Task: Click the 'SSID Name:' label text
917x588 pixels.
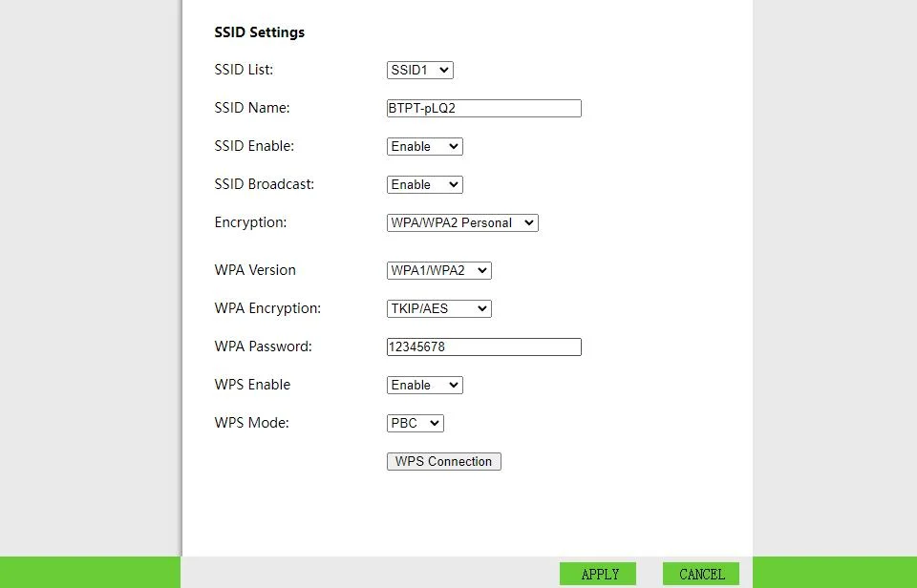Action: [251, 108]
